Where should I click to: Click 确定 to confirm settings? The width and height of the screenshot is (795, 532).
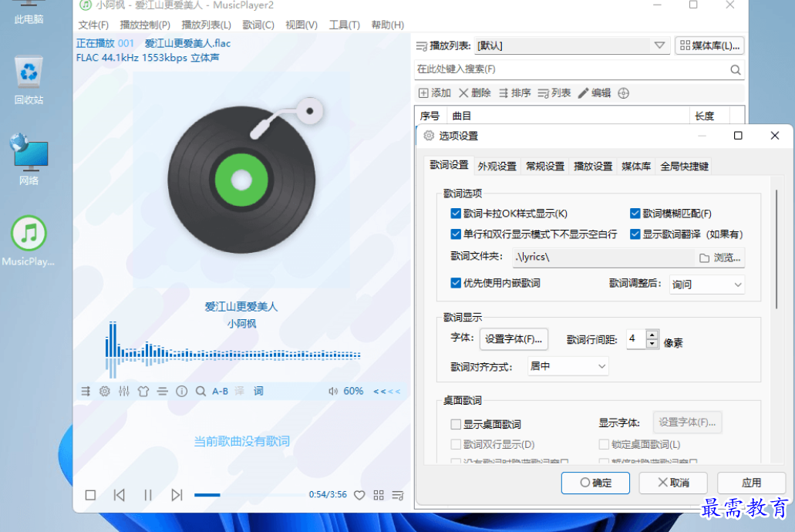click(596, 483)
